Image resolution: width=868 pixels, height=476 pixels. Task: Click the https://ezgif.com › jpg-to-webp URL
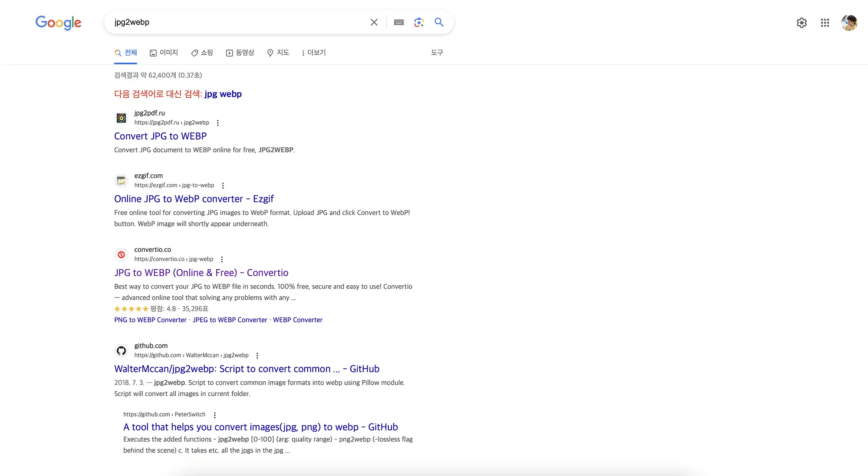point(174,185)
